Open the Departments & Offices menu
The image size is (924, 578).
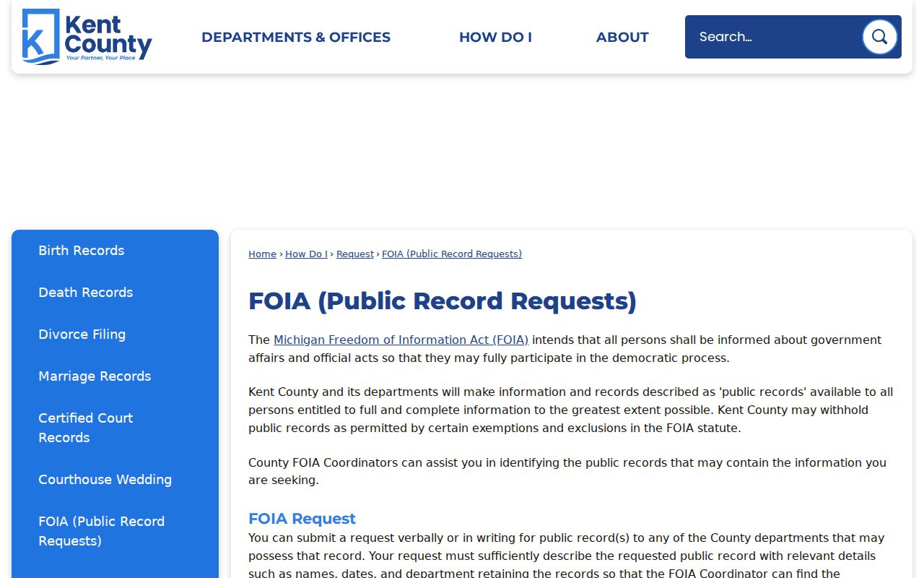coord(296,37)
